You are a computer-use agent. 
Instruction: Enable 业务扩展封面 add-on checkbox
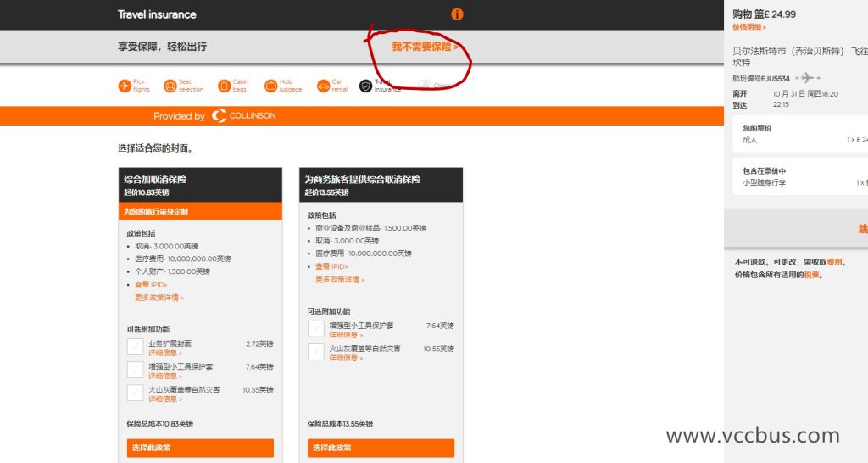135,346
